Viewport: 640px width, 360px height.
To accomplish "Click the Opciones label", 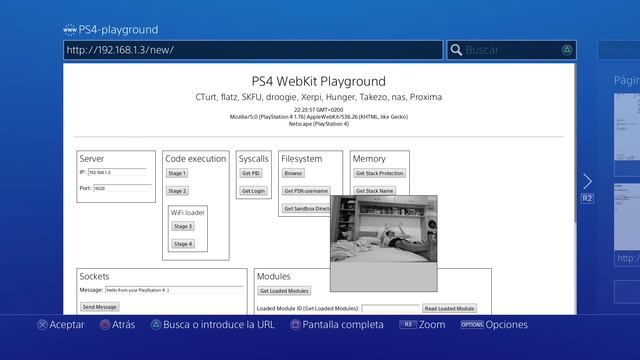I will [507, 325].
